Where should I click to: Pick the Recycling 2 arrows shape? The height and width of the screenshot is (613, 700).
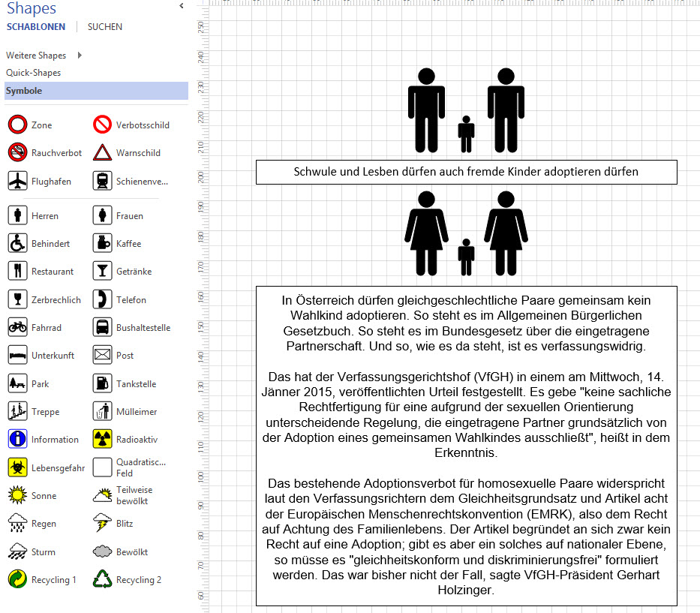[102, 579]
